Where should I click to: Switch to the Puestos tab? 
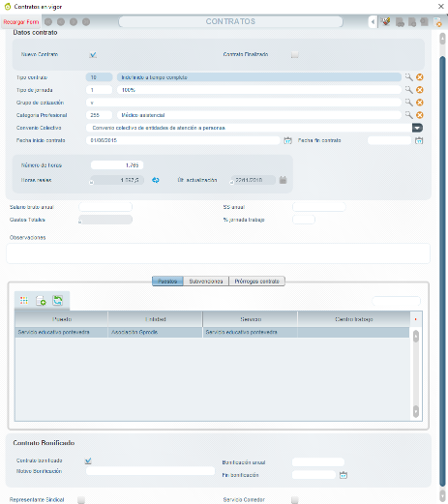[167, 282]
